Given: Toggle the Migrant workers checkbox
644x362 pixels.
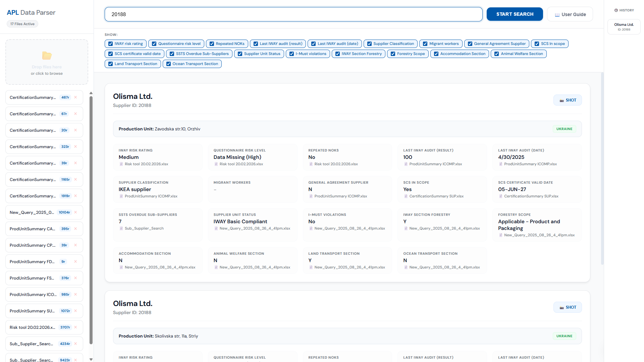Looking at the screenshot, I should [x=425, y=44].
